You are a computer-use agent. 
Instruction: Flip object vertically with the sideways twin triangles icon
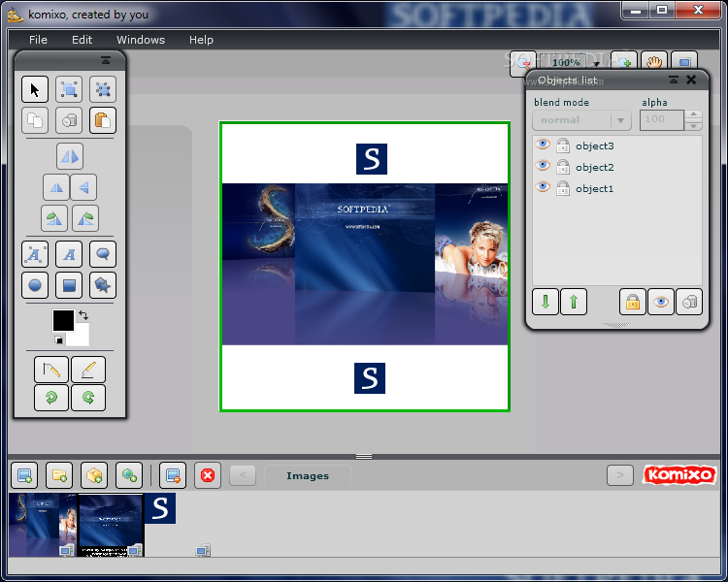coord(83,187)
